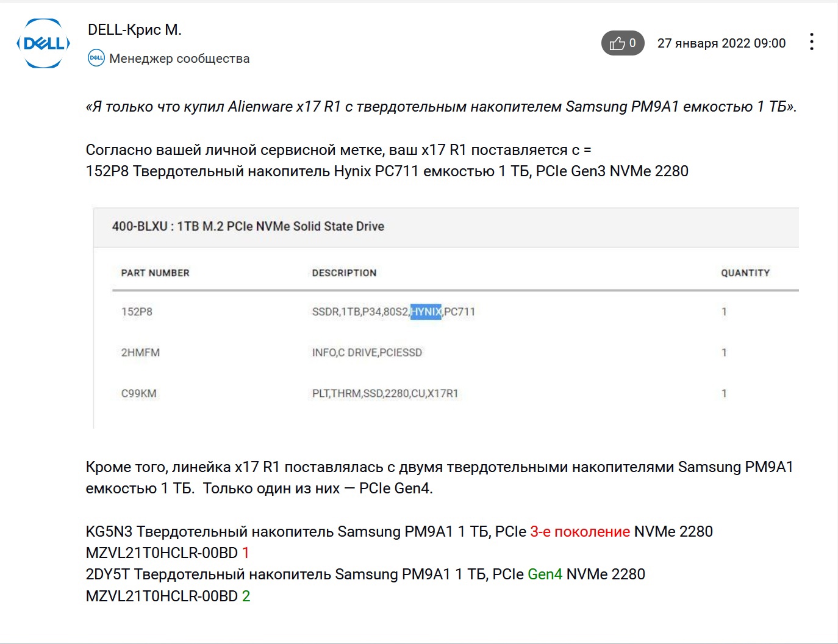Screen dimensions: 838x644
Task: Click the 400-BLXU table title bar
Action: (248, 226)
